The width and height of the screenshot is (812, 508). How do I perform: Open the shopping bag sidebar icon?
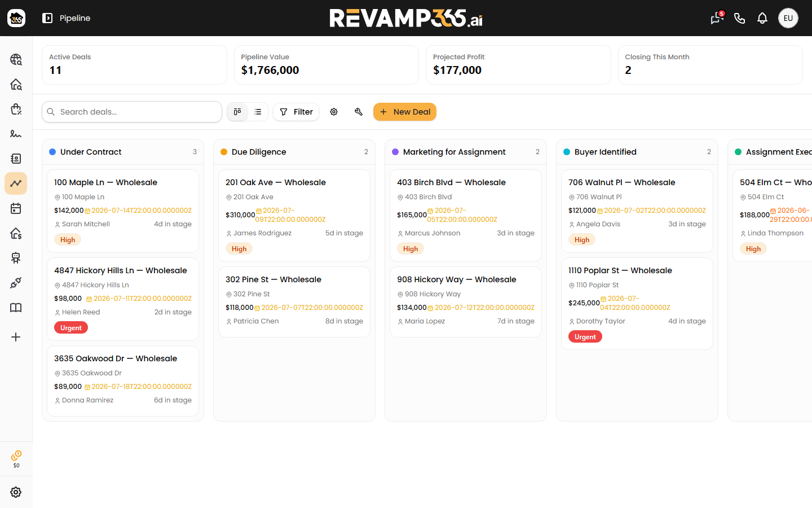click(16, 109)
